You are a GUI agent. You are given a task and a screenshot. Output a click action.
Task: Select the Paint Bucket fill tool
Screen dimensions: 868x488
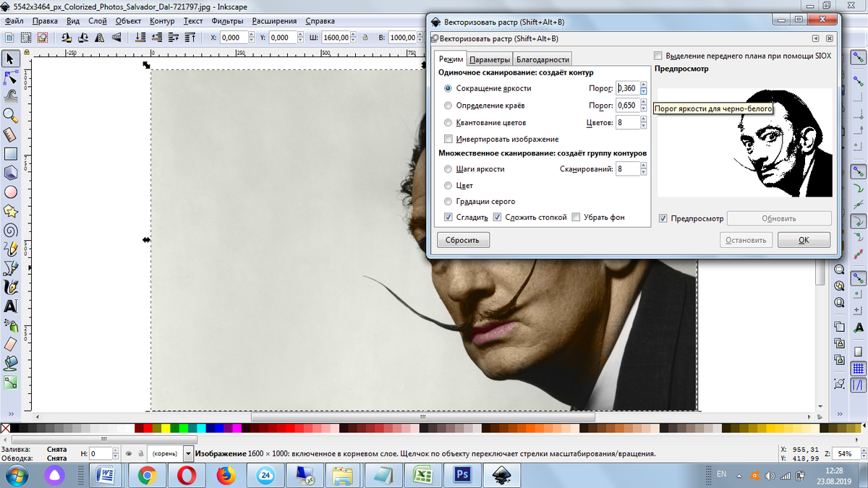coord(11,363)
